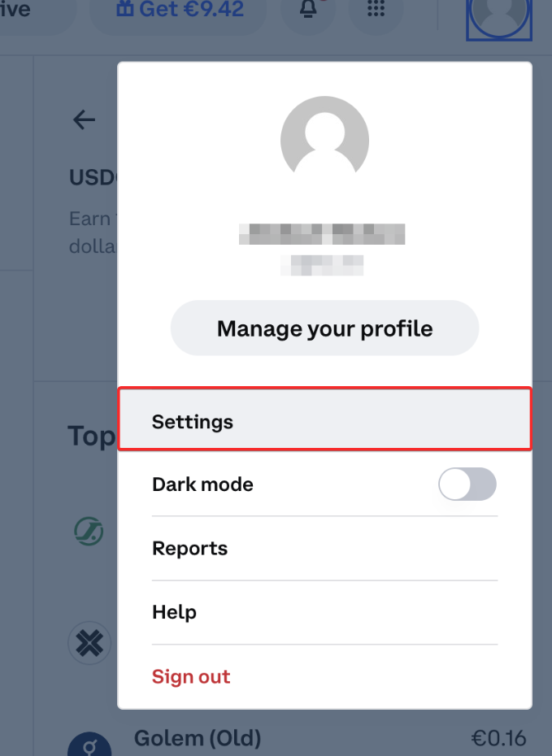552x756 pixels.
Task: Go back using the left arrow
Action: [84, 120]
